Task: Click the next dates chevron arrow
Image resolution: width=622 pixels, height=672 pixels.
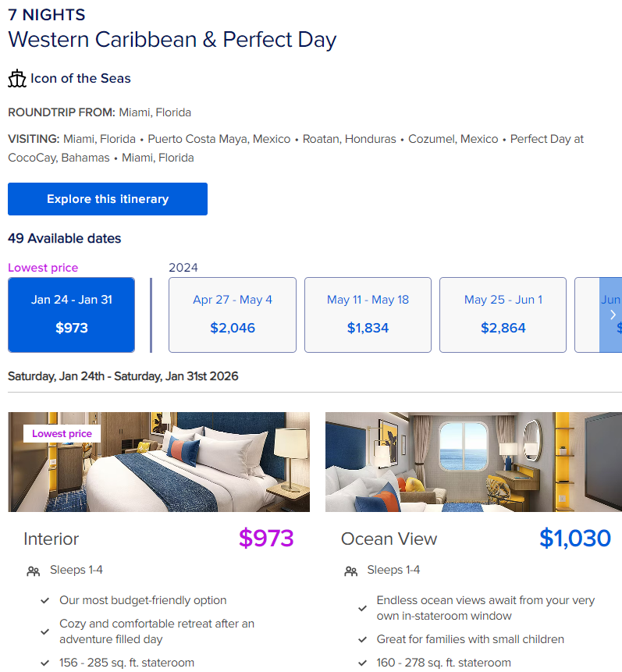Action: 613,315
